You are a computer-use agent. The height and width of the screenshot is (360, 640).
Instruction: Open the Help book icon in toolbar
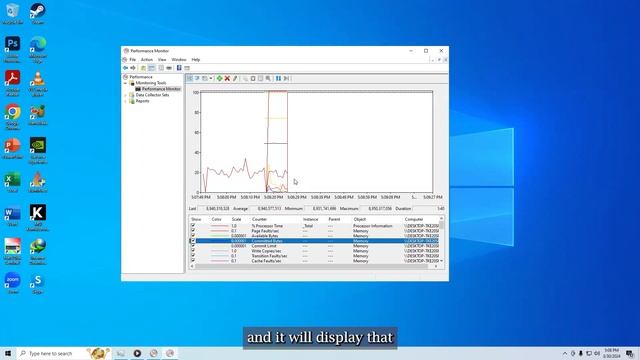click(x=179, y=68)
